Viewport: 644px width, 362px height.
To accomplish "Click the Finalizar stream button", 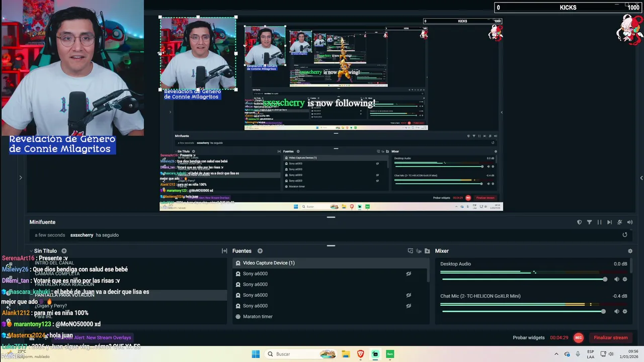I will click(611, 338).
